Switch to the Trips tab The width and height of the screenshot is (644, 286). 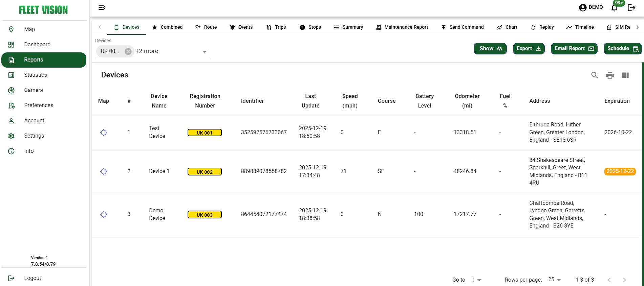(276, 27)
